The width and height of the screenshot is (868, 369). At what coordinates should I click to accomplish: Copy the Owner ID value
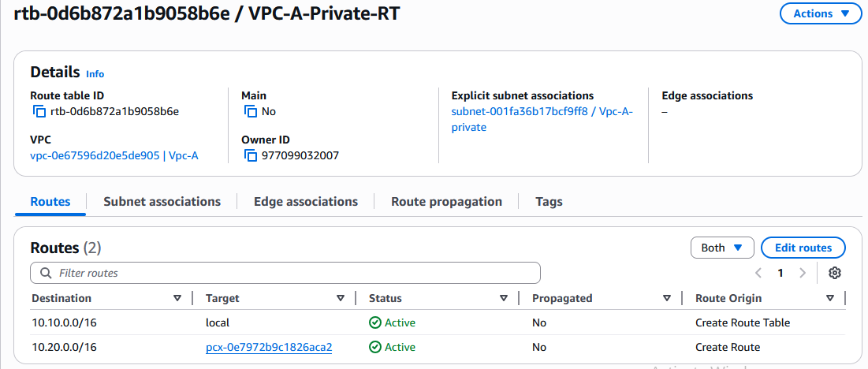click(250, 156)
